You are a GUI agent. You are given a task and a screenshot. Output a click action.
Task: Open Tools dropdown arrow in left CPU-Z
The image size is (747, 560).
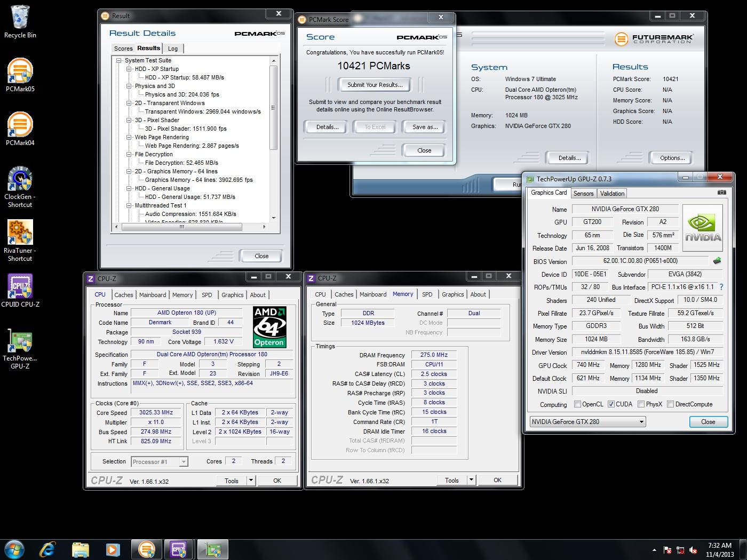pyautogui.click(x=251, y=481)
